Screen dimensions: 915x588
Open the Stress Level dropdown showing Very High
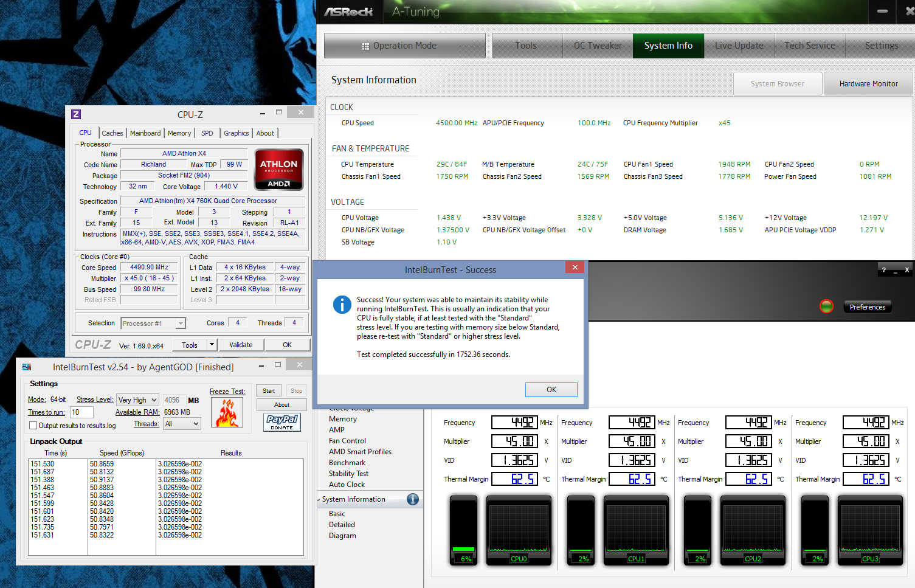(137, 399)
